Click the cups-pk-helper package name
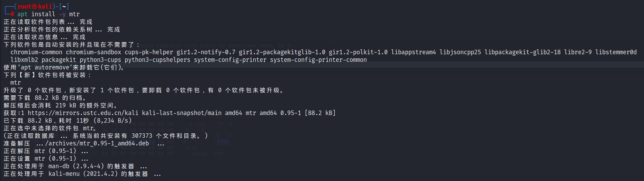This screenshot has height=181, width=644. click(x=149, y=52)
